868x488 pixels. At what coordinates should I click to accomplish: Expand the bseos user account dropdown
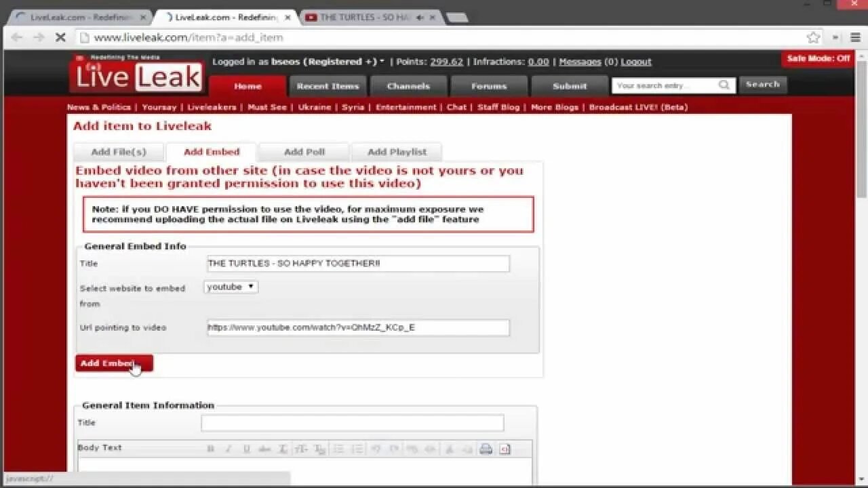point(328,62)
